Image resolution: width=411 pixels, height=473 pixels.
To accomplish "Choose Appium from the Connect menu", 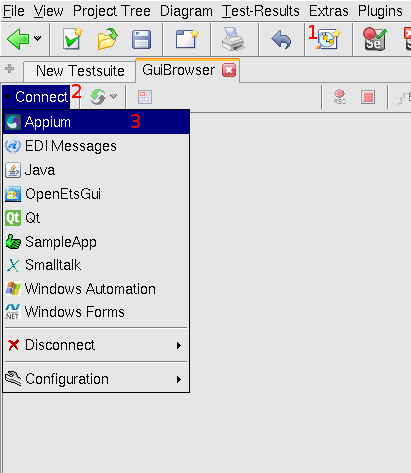I will 96,122.
